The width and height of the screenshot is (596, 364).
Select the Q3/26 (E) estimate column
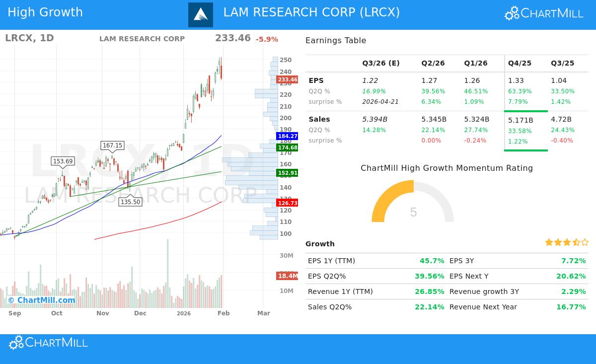pos(380,63)
